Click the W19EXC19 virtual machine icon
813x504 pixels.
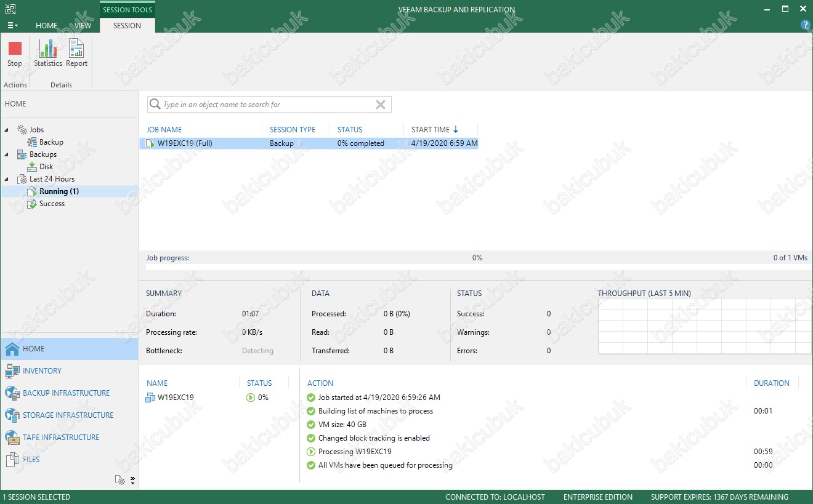coord(150,398)
